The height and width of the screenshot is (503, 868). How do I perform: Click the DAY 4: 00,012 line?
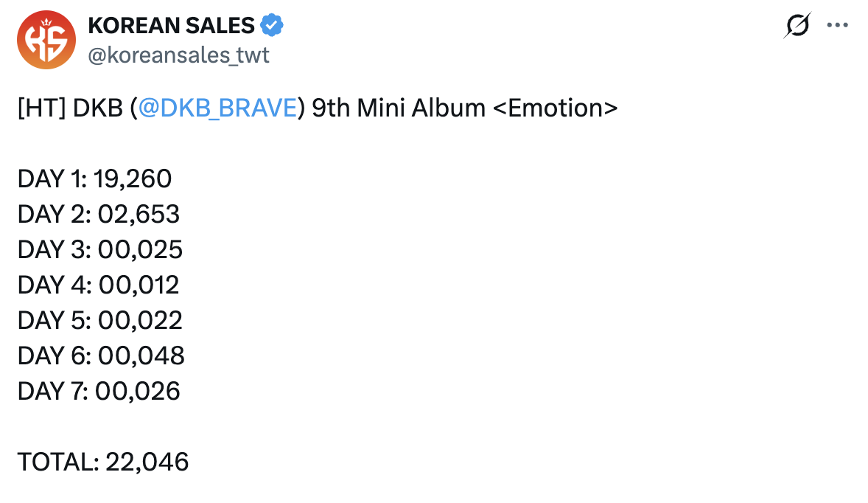pyautogui.click(x=99, y=285)
